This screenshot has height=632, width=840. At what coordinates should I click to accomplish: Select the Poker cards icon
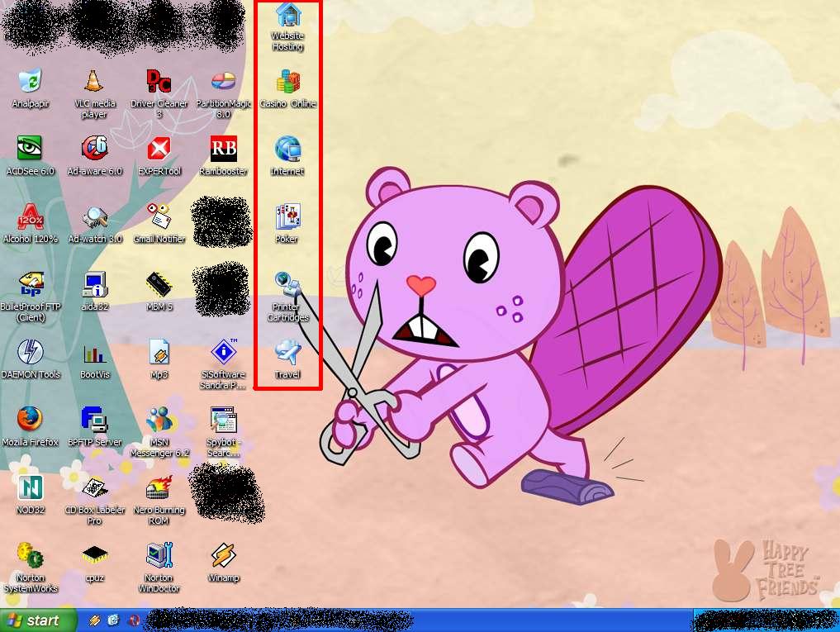[x=288, y=216]
